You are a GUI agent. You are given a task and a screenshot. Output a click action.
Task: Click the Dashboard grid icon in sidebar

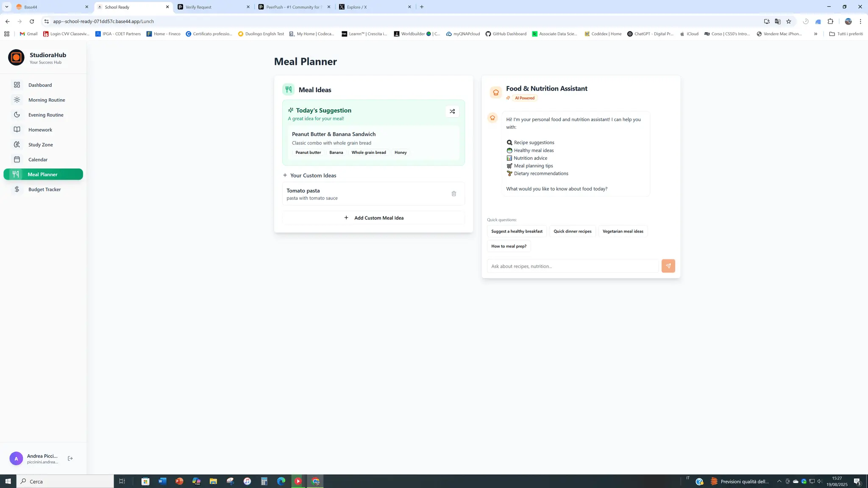point(17,85)
